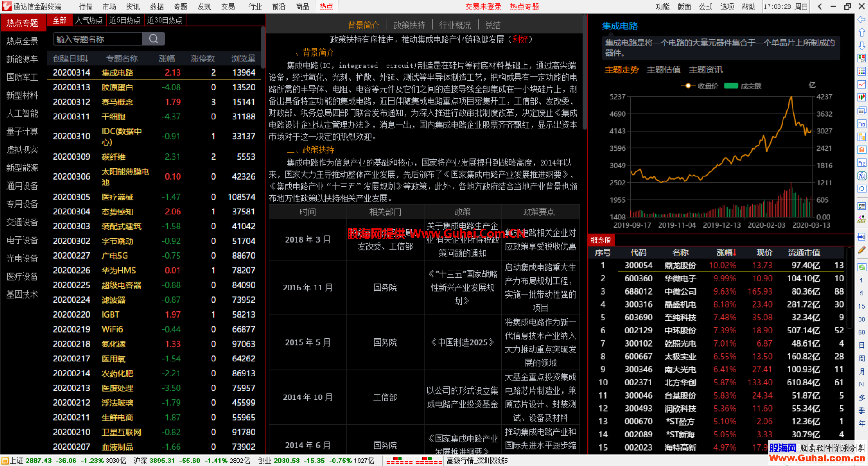868x466 pixels.
Task: Select the 周 weekly period button
Action: pyautogui.click(x=862, y=358)
